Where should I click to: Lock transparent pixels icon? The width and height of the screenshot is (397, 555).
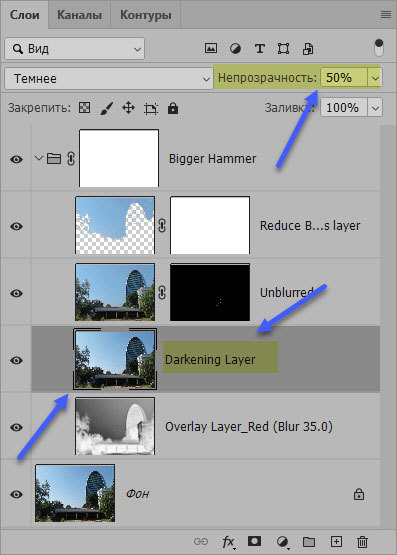coord(84,108)
